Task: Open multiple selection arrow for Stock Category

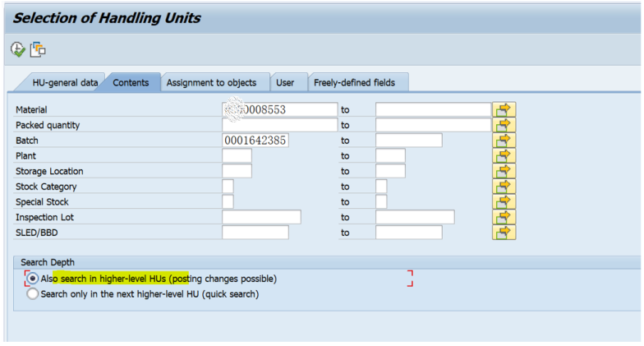Action: coord(504,187)
